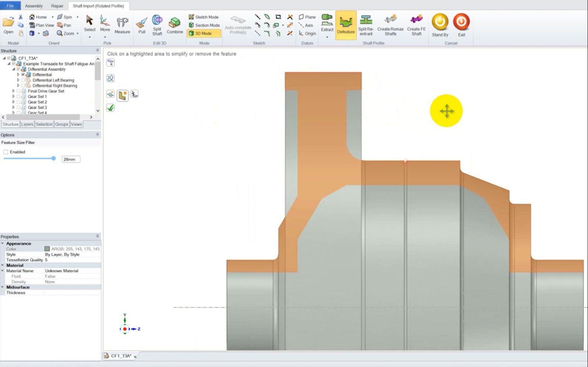The image size is (588, 367).
Task: Choose the Zoom tool
Action: 66,33
